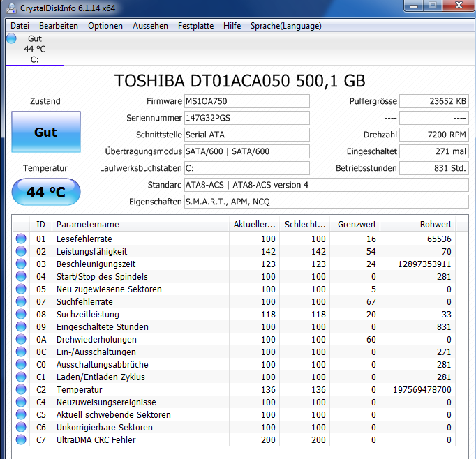Open the Hilfe menu
The image size is (476, 459).
[232, 26]
